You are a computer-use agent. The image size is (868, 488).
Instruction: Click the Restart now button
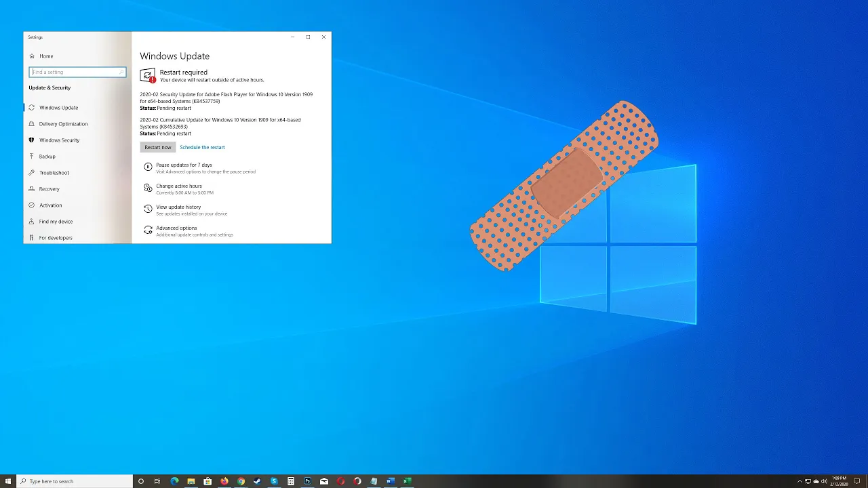click(158, 147)
